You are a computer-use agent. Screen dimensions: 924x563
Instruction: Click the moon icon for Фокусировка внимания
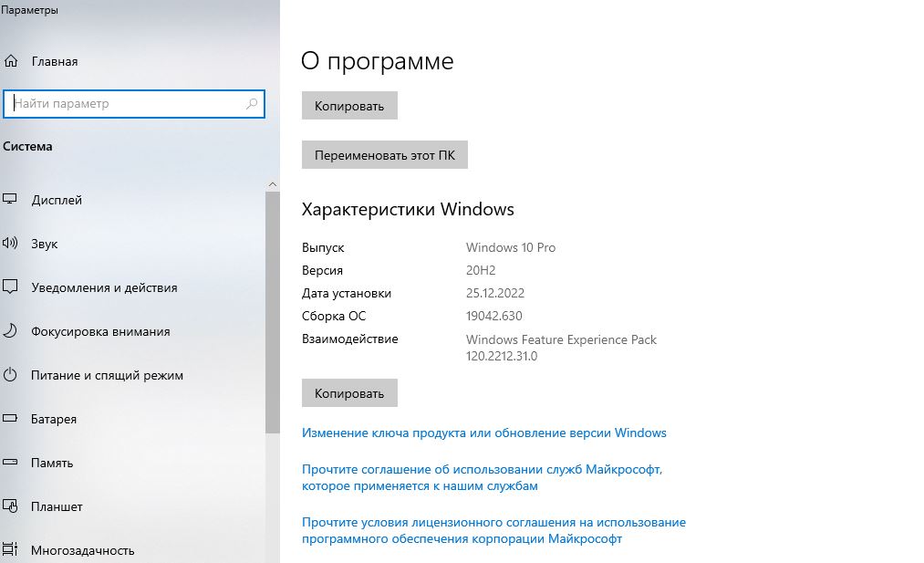click(11, 331)
